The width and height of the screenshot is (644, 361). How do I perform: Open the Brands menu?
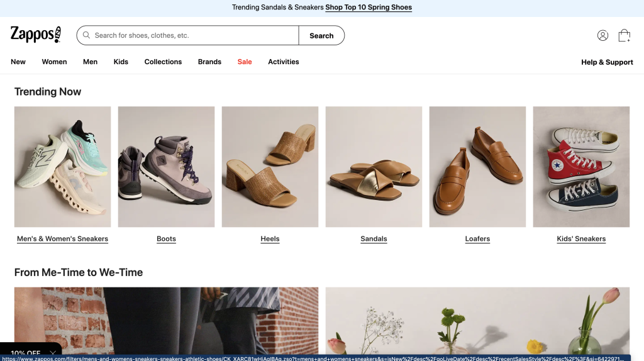tap(209, 62)
